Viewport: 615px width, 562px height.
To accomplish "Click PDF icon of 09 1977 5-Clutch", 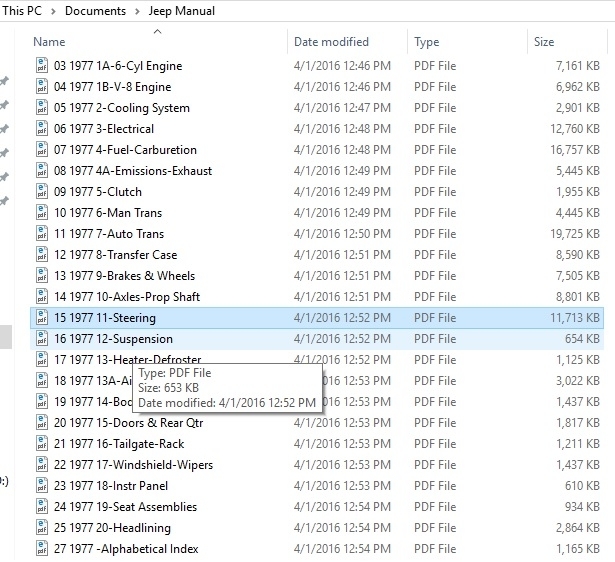I will coord(42,191).
